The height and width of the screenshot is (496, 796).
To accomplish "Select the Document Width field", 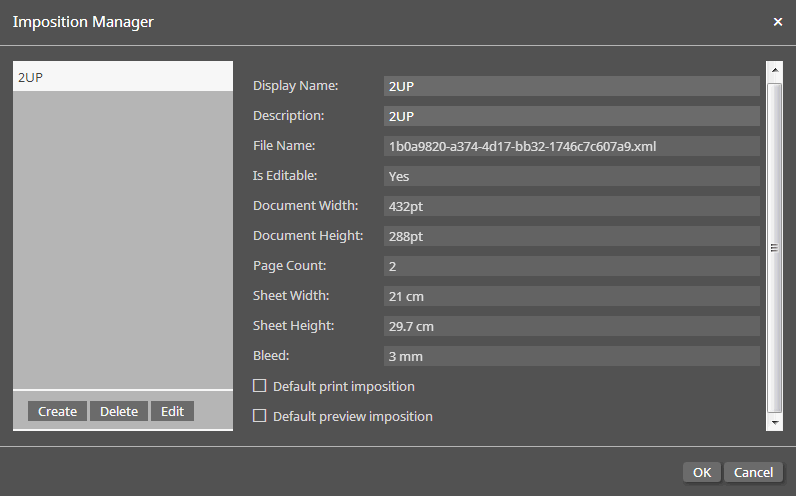I will 571,206.
